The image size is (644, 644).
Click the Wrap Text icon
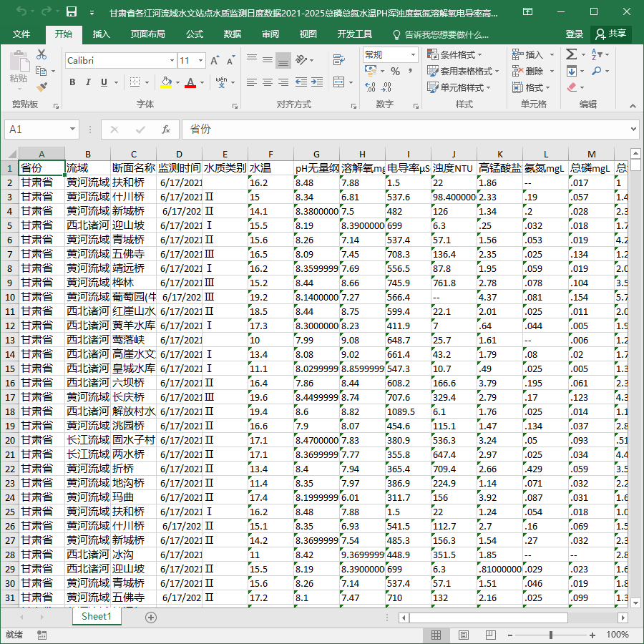point(339,60)
